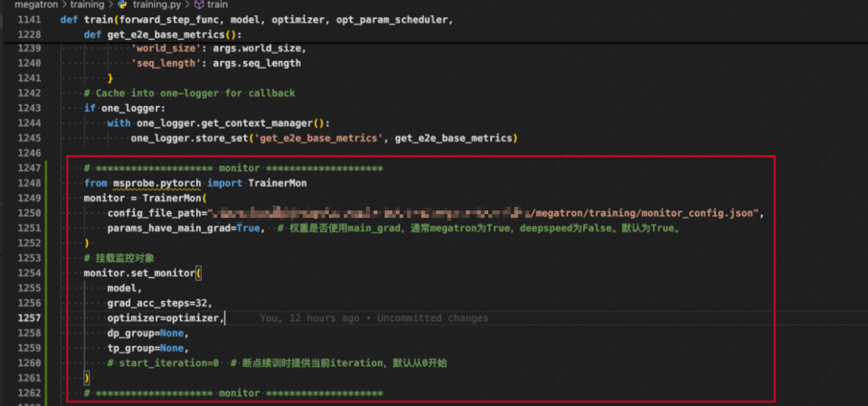Click 'params_have_main_grad=True' argument
This screenshot has width=868, height=406.
coord(184,228)
